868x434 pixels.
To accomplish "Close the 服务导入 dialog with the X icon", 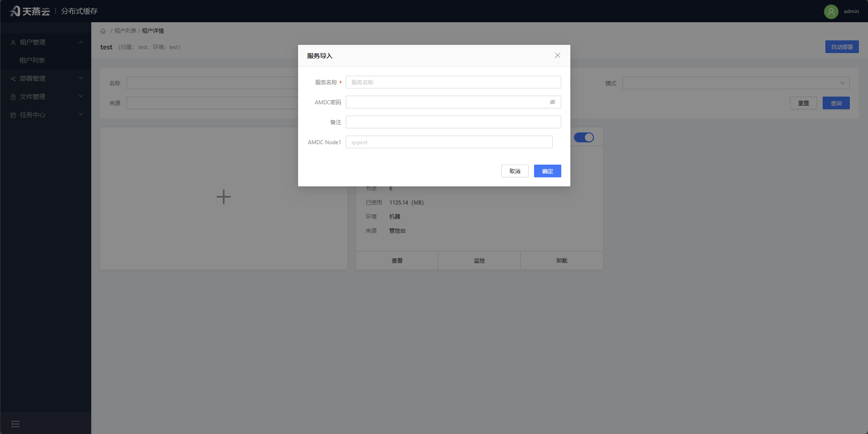I will tap(558, 55).
